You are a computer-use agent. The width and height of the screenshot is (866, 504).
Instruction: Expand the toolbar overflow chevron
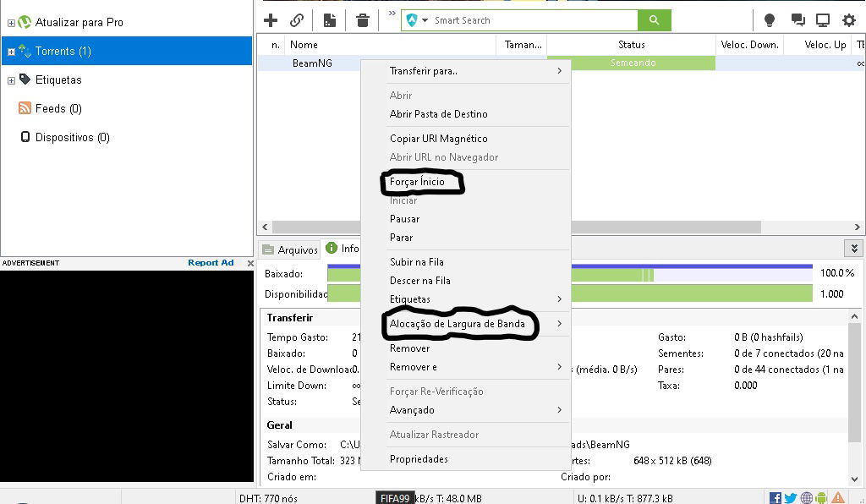(x=392, y=13)
